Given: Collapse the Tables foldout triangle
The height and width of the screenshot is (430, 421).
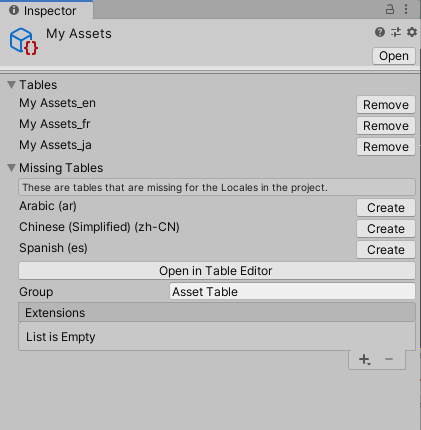Looking at the screenshot, I should 11,85.
